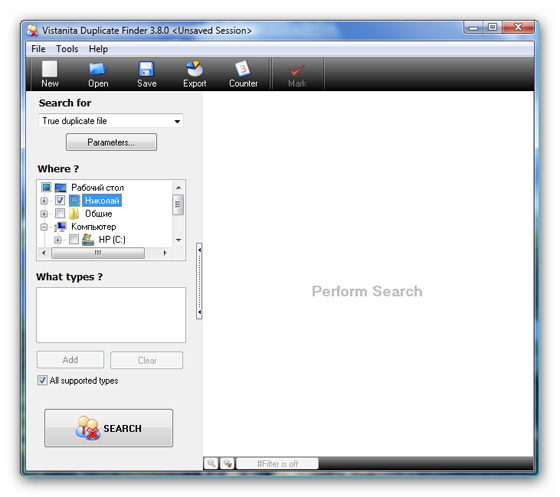Open the File menu
This screenshot has height=497, width=560.
(x=38, y=49)
